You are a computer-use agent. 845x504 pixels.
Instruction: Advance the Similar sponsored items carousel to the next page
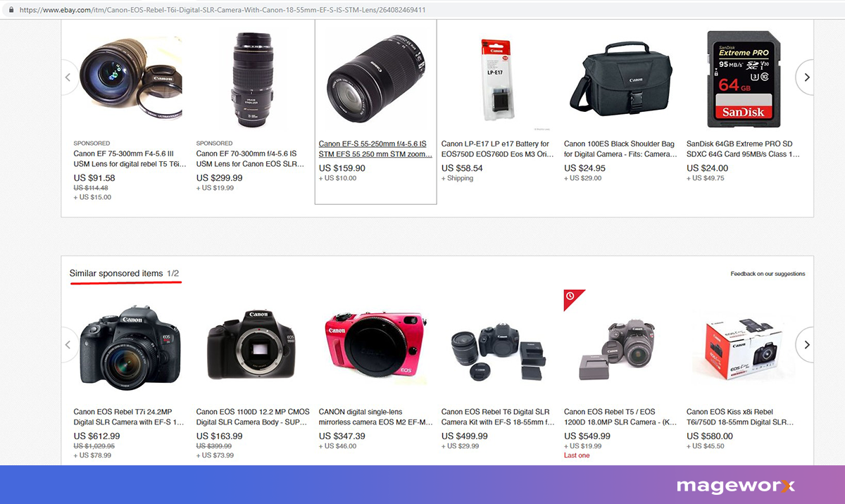pos(806,345)
